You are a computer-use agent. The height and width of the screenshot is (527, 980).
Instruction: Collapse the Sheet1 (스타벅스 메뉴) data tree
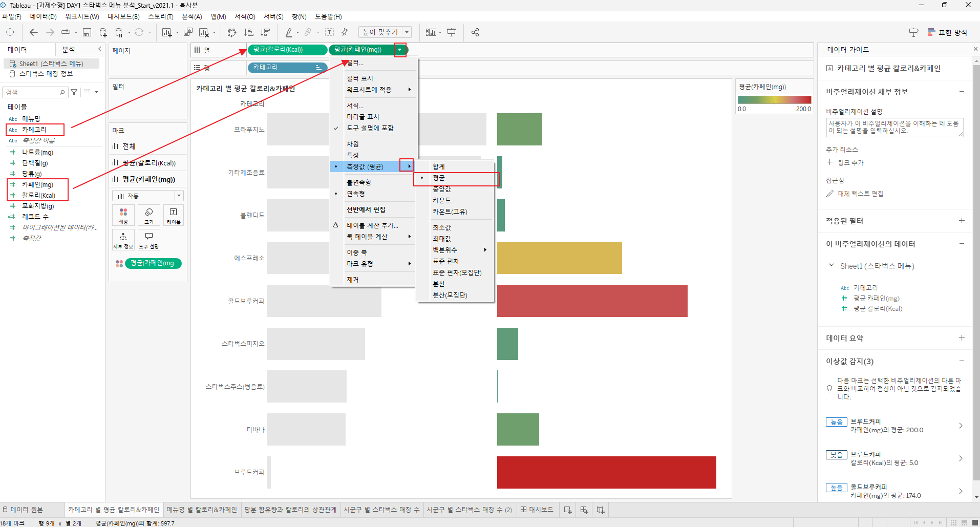831,265
